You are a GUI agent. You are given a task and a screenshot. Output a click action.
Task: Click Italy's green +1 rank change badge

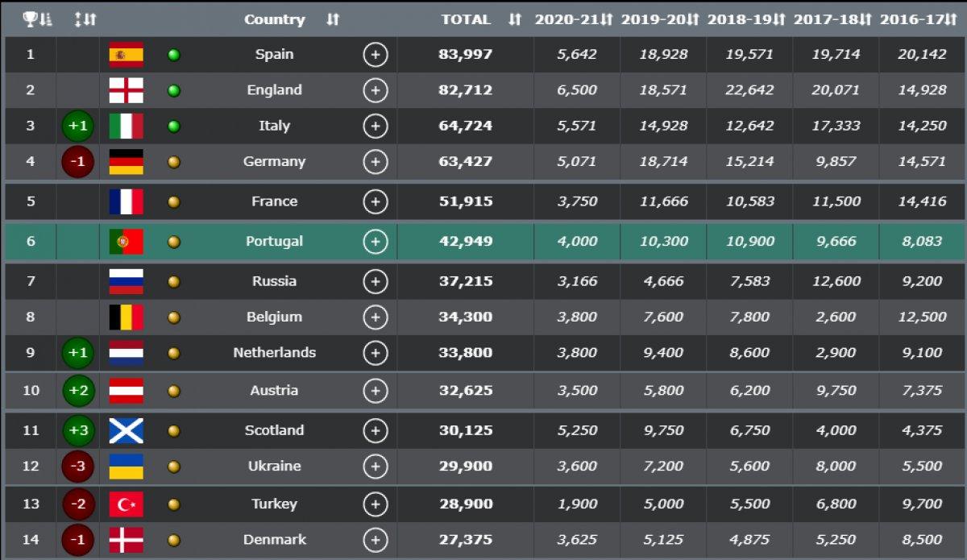click(78, 127)
